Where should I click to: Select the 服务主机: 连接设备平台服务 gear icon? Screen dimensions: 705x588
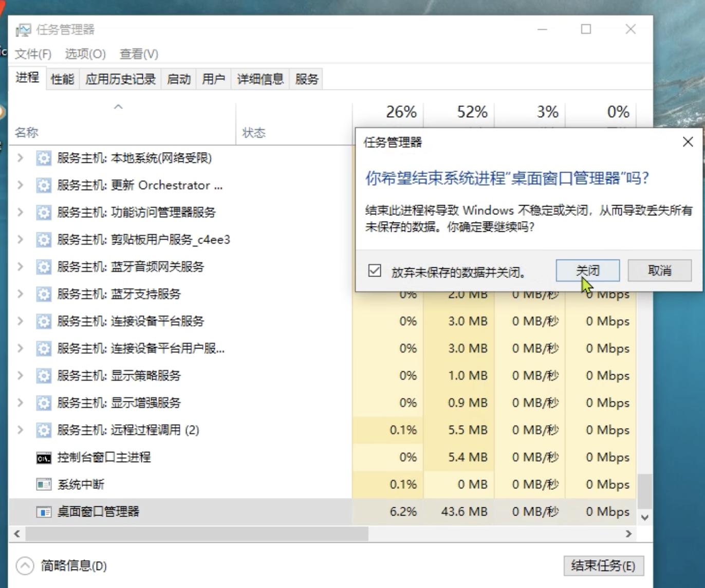44,321
